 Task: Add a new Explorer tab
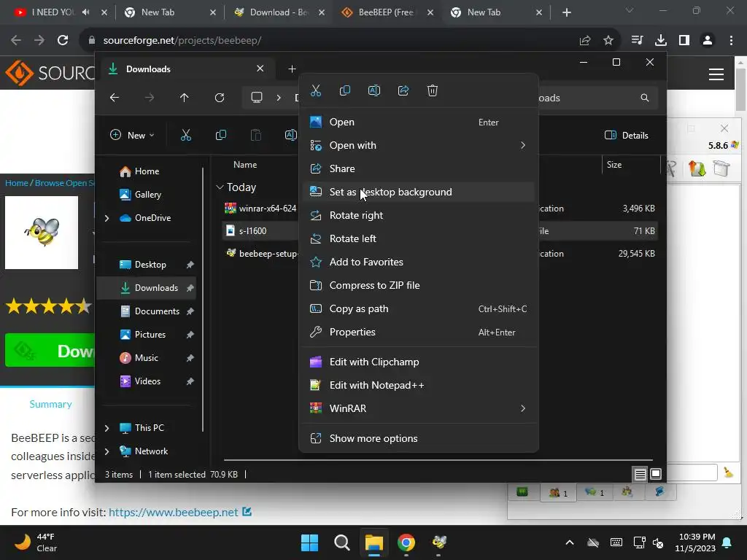point(292,69)
